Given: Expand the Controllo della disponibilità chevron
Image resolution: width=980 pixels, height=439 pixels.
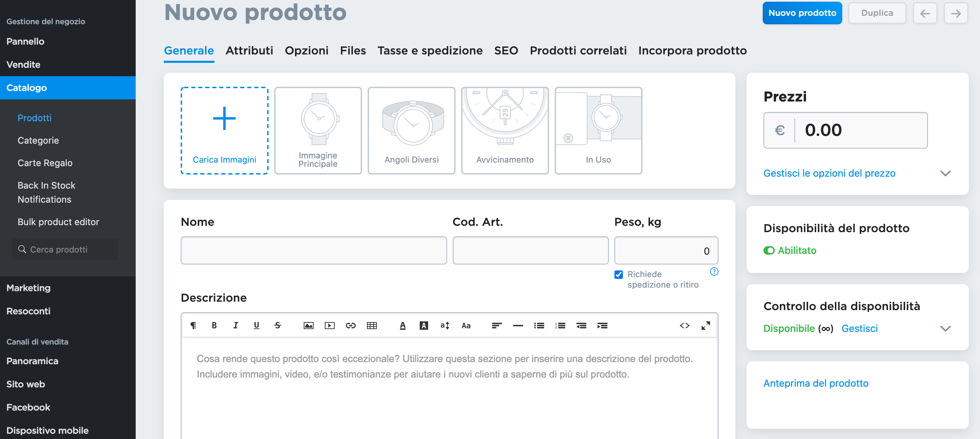Looking at the screenshot, I should tap(945, 328).
